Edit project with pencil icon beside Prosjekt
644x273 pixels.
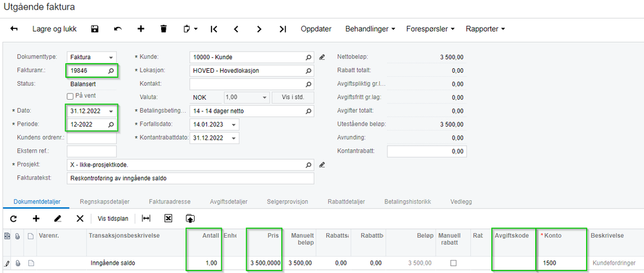tap(322, 165)
